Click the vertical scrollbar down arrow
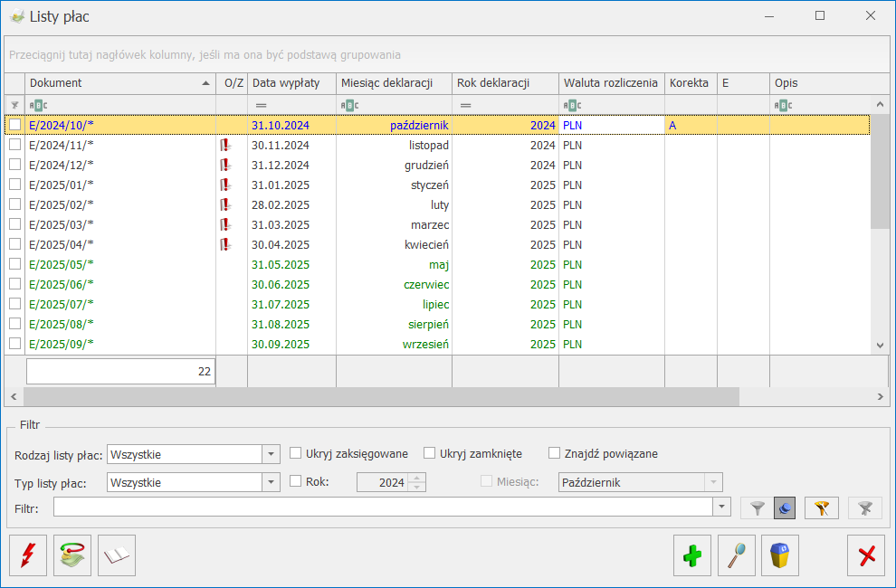The image size is (896, 588). pos(880,346)
